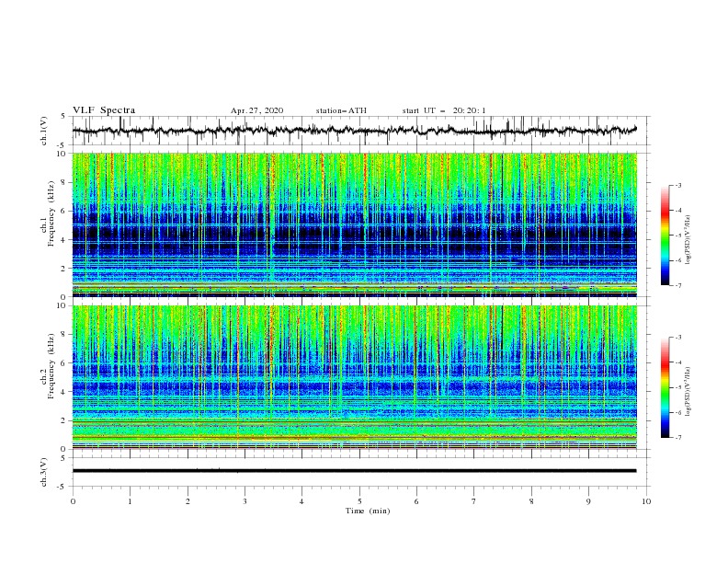Click the ch.1 "Frequency (kHz)" axis label
Screen dimensions: 728x563
point(51,214)
